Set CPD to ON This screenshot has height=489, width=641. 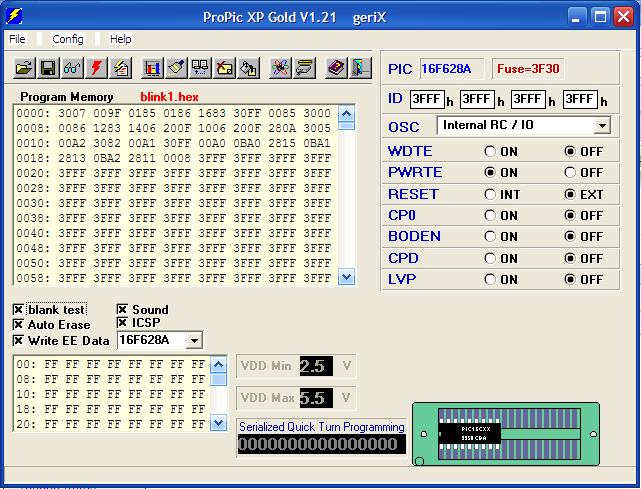click(x=490, y=258)
